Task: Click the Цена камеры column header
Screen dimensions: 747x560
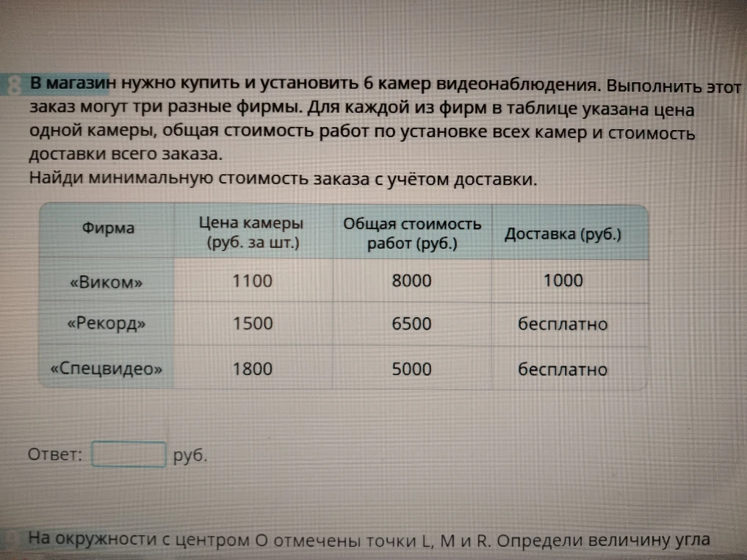Action: 253,231
